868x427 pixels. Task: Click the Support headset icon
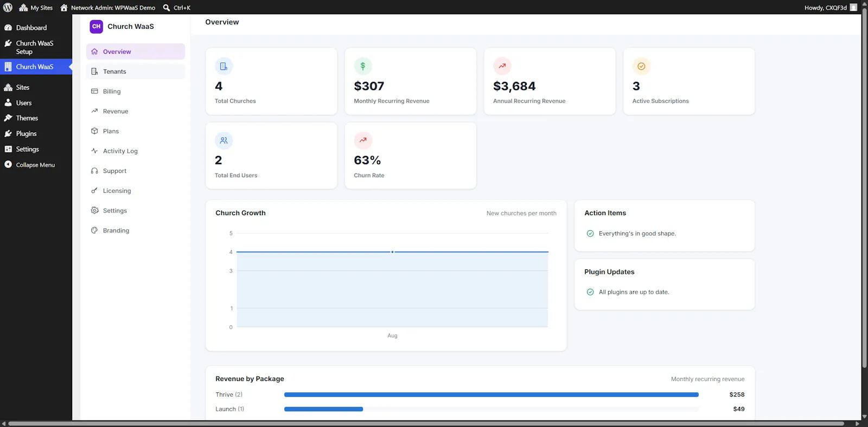[x=94, y=171]
